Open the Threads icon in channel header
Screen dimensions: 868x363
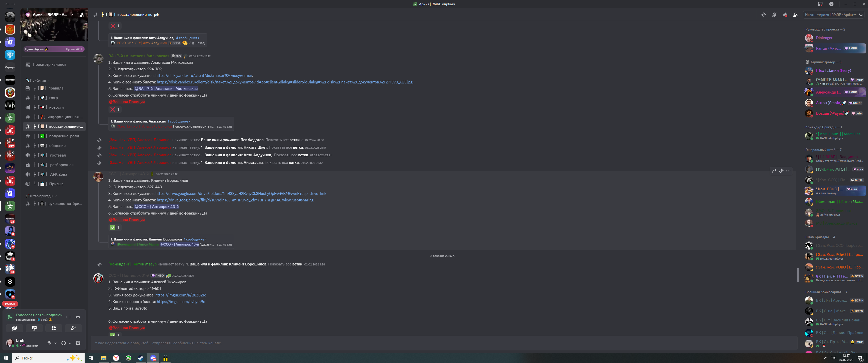click(x=763, y=15)
